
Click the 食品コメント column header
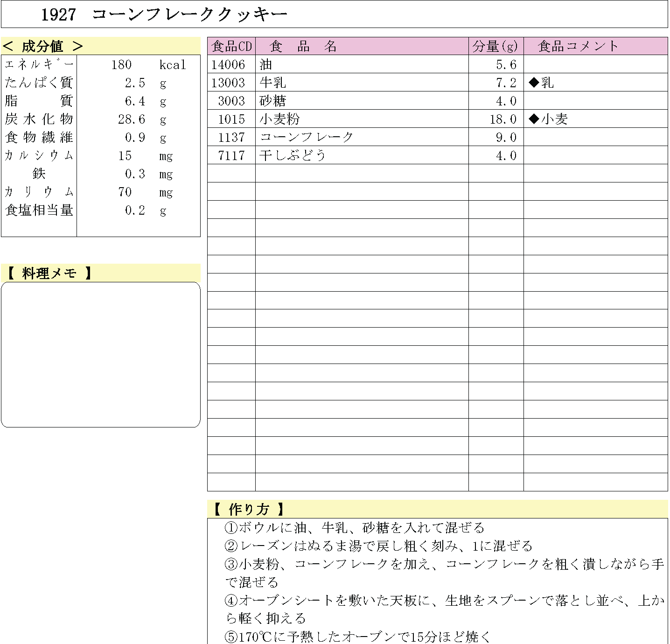click(578, 46)
